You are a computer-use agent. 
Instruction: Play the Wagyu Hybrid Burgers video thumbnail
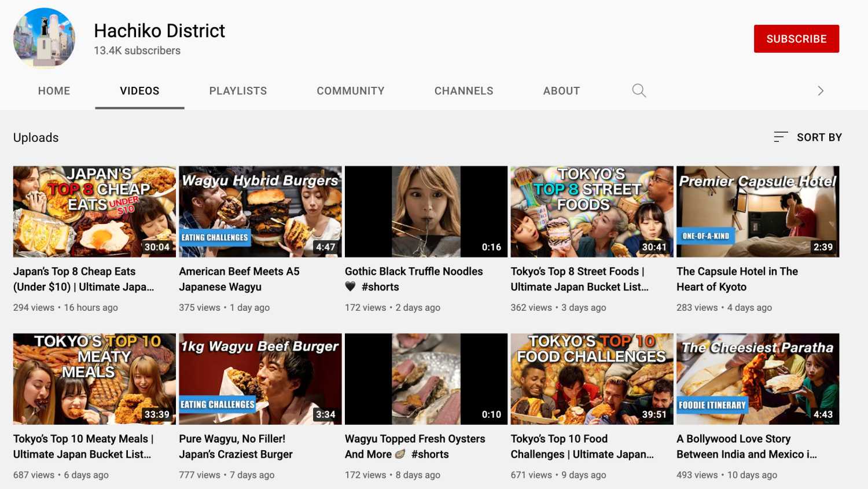coord(260,212)
